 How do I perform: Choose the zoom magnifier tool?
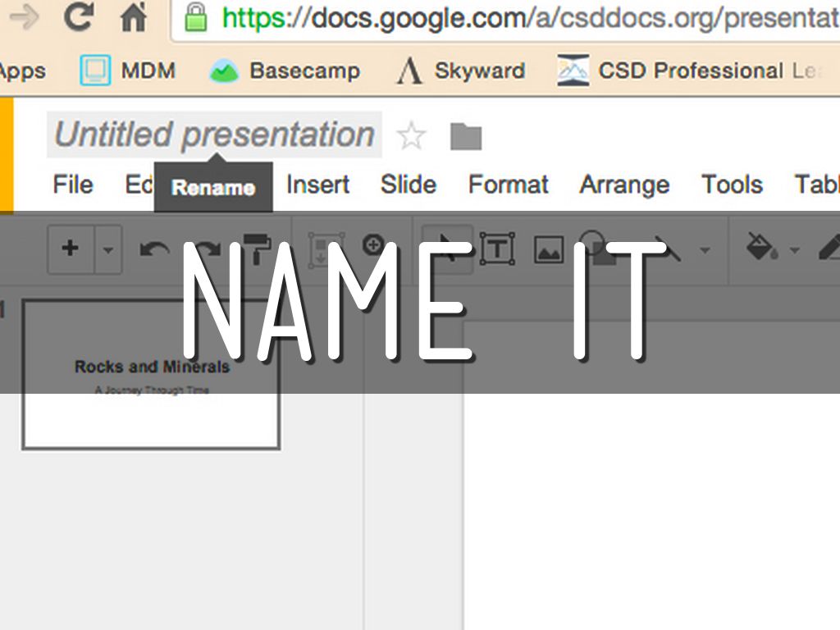point(374,244)
